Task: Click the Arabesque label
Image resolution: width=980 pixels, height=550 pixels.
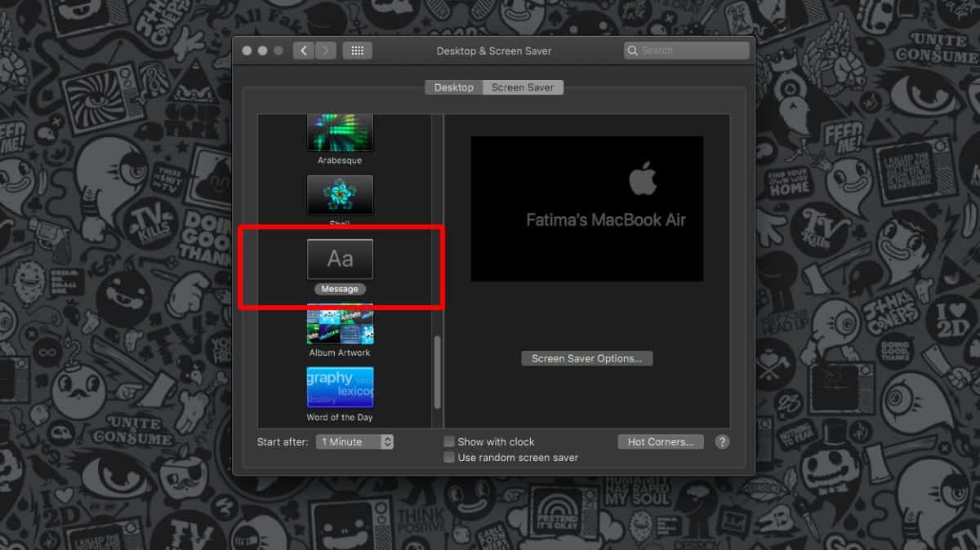Action: click(340, 161)
